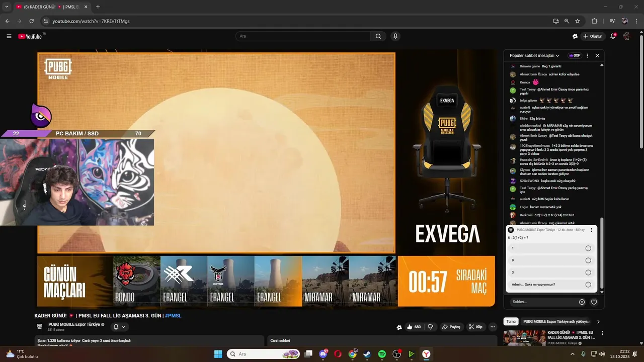Expand the tab search dropdown arrow
The image size is (644, 362).
click(6, 7)
